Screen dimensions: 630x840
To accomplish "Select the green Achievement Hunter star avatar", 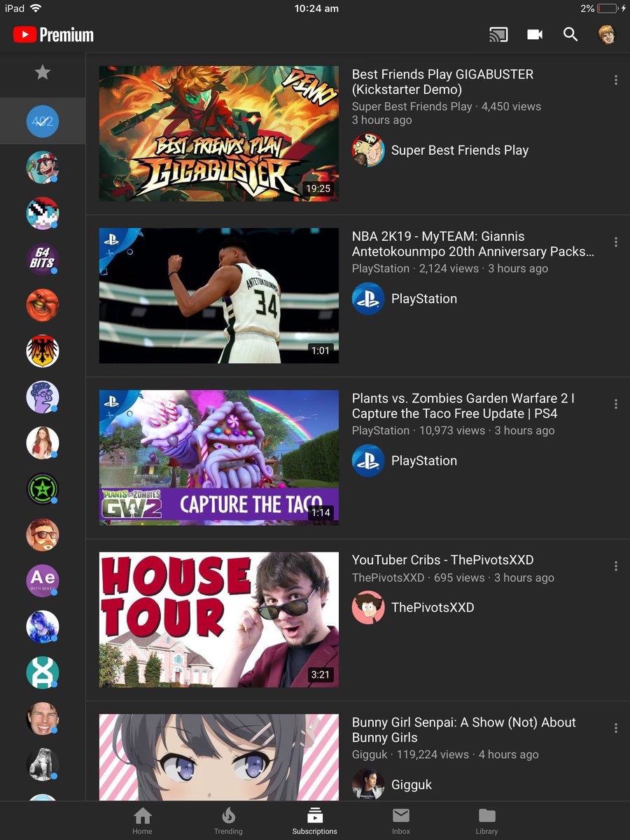I will coord(43,489).
